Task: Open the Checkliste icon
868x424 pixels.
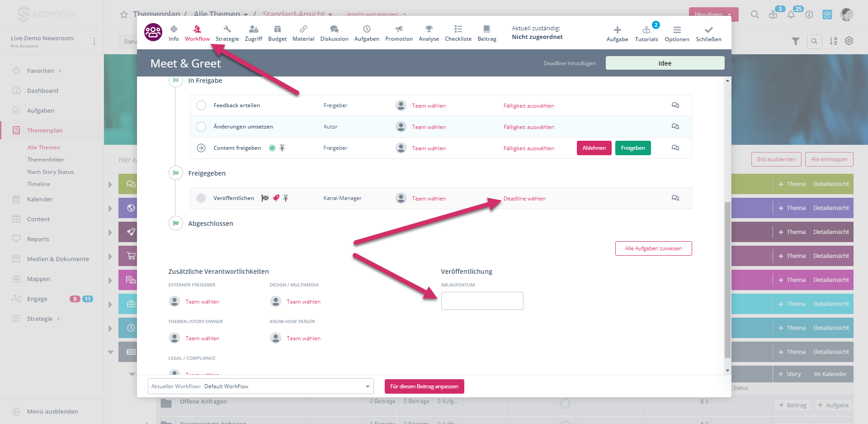Action: (458, 29)
